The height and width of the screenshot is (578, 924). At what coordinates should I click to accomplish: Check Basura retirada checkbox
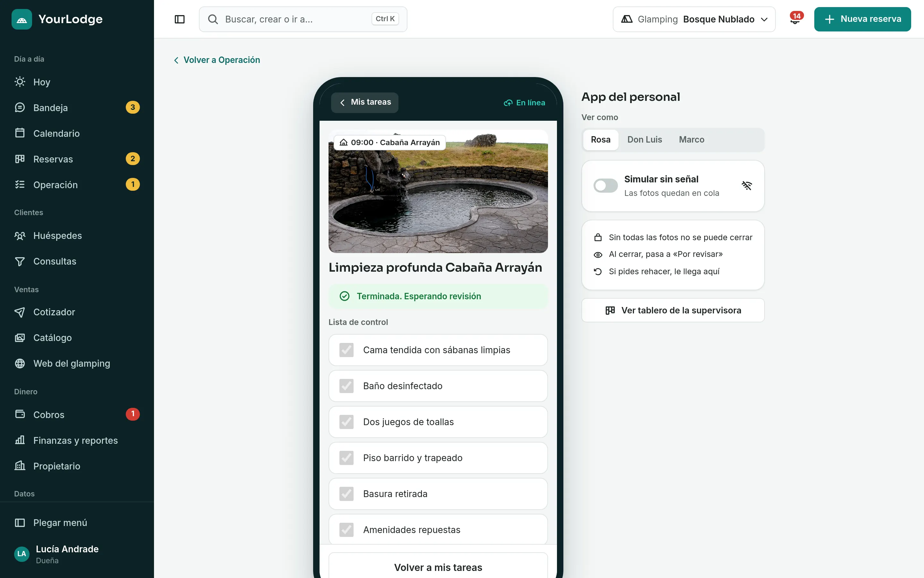(346, 494)
